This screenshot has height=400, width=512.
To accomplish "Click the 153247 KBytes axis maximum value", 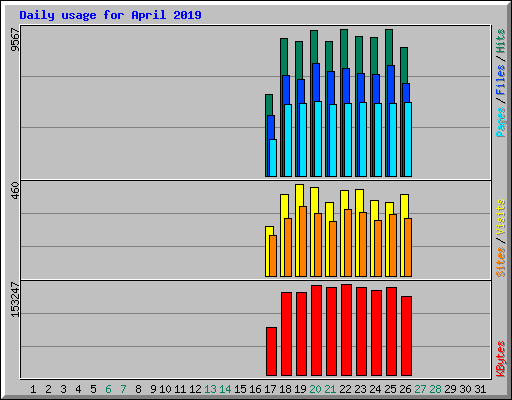I will click(15, 299).
